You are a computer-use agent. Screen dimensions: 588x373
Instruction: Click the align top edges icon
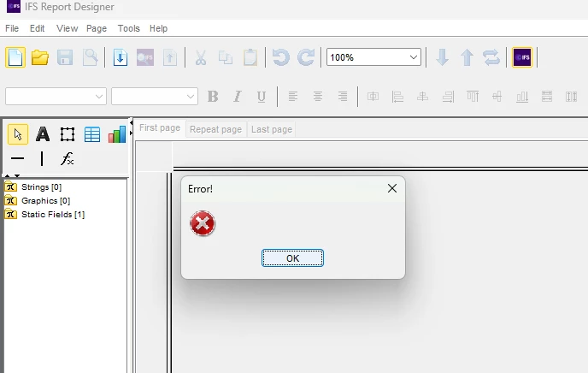(x=473, y=97)
